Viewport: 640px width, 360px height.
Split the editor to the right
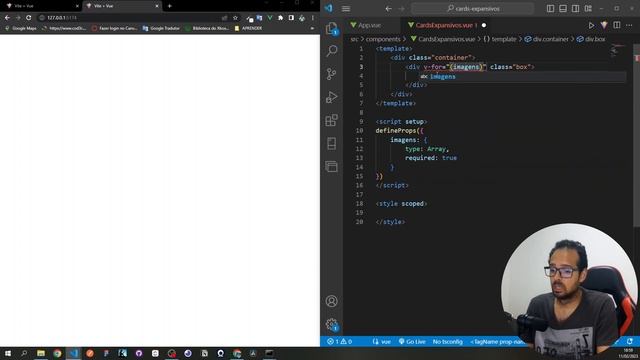pos(617,25)
